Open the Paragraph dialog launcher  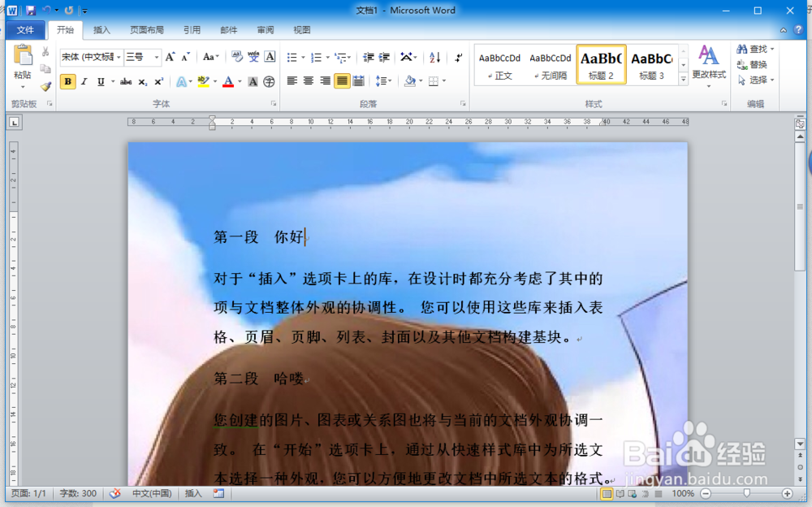pos(463,104)
